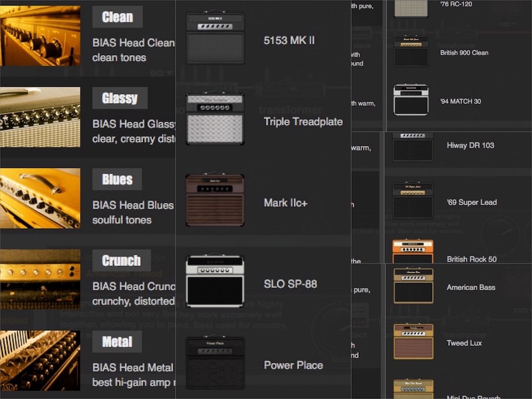This screenshot has height=399, width=532.
Task: Click the ''76 RC-120' text
Action: click(x=456, y=4)
